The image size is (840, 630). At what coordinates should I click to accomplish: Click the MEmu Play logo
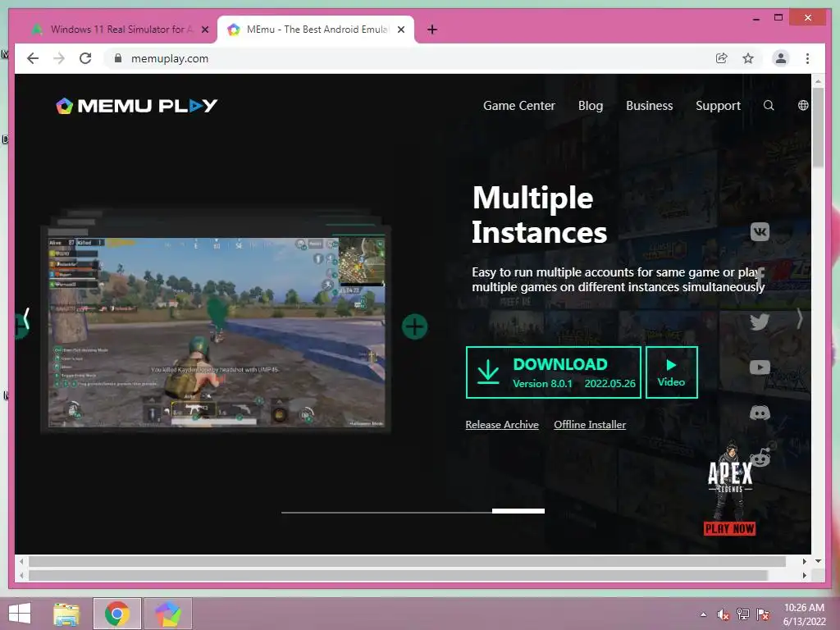tap(137, 106)
